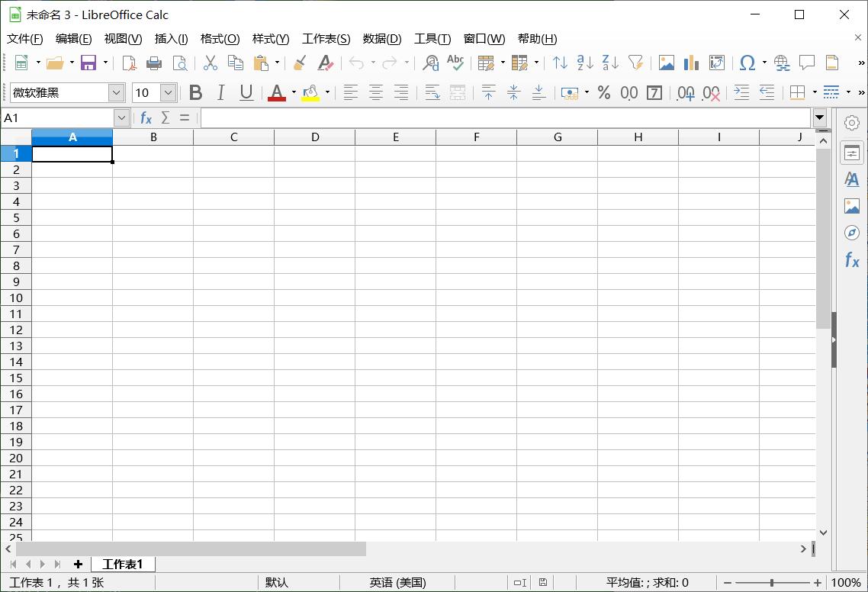
Task: Toggle Bold formatting
Action: click(x=195, y=92)
